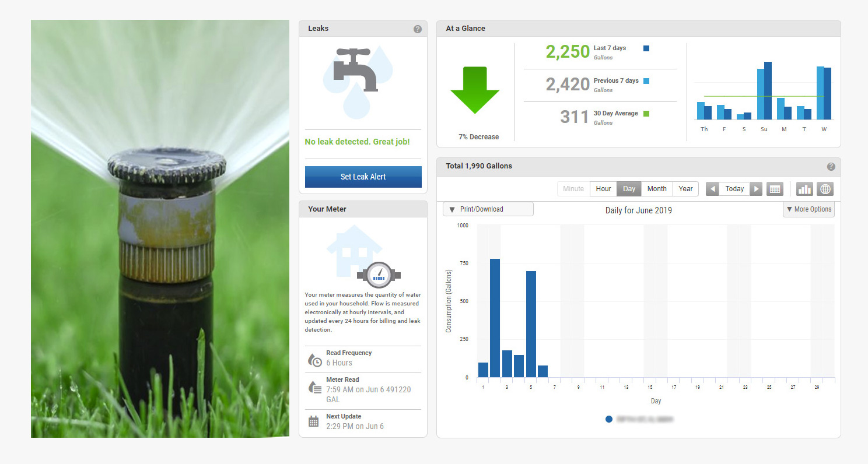Toggle Previous 7 days legend square
The image size is (868, 464).
click(646, 81)
